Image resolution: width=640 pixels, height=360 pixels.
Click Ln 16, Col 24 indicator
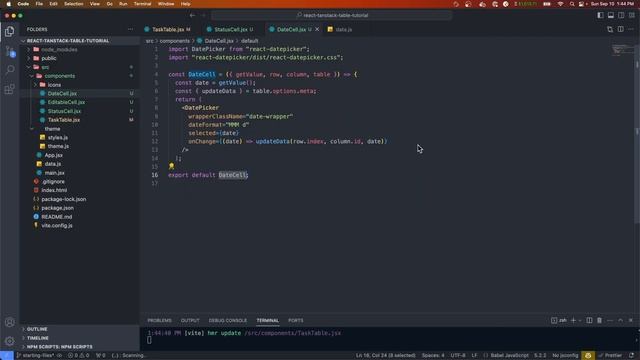(385, 356)
